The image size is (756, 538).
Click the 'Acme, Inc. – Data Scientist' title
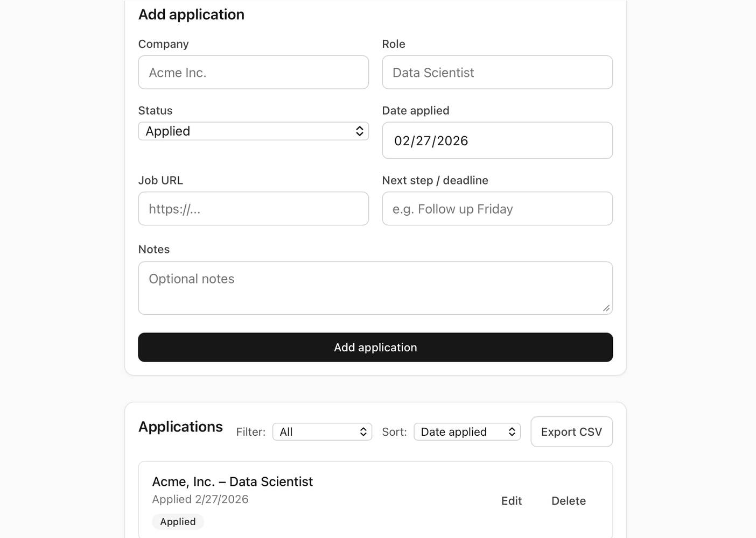(x=232, y=482)
